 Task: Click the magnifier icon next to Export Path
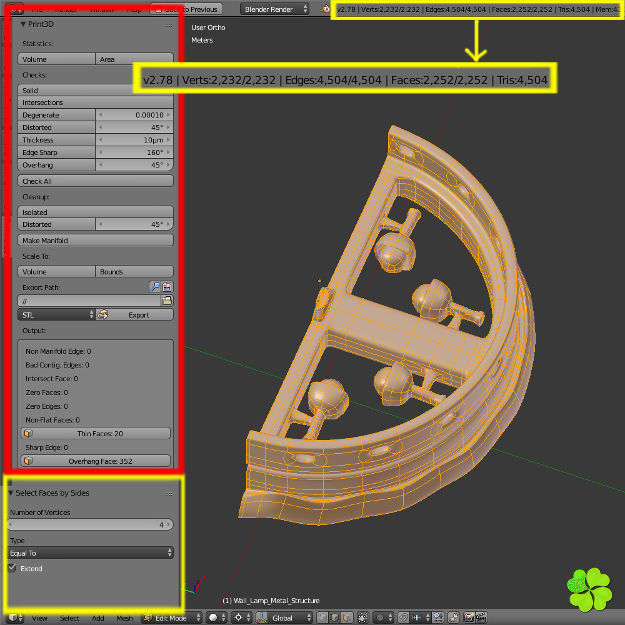point(155,287)
